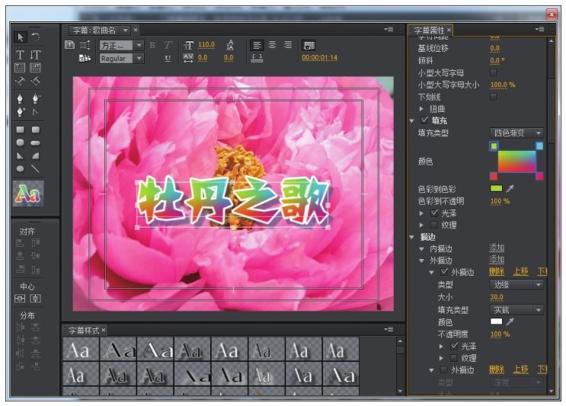Select the 字幕样式 panel tab
Screen dimensions: 566x406
coord(84,330)
